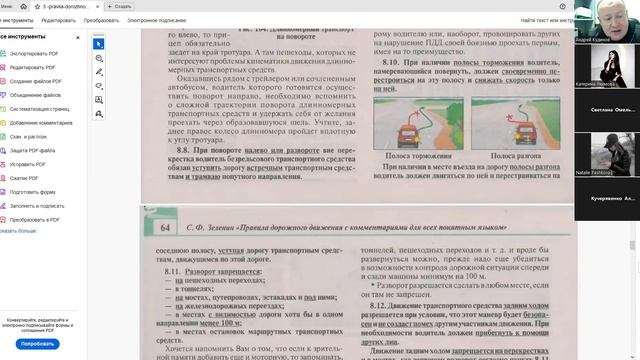This screenshot has height=360, width=640.
Task: Select Светлана's participant tile
Action: 607,110
